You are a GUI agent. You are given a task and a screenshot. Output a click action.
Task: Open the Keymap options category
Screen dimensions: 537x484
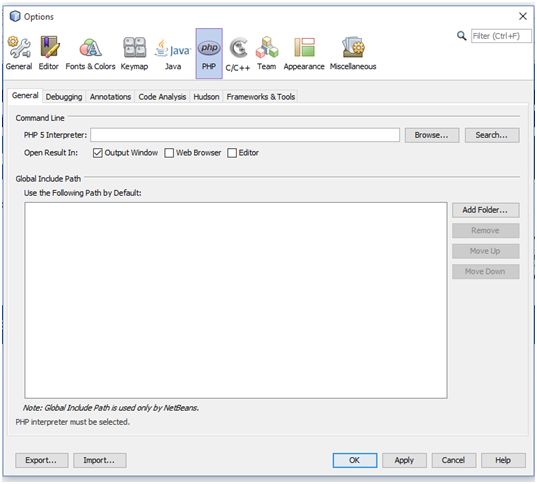pos(134,53)
